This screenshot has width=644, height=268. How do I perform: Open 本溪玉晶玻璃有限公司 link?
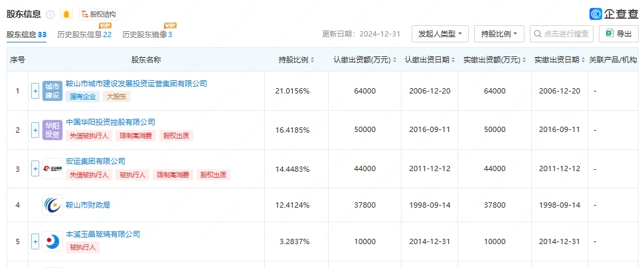coord(103,234)
